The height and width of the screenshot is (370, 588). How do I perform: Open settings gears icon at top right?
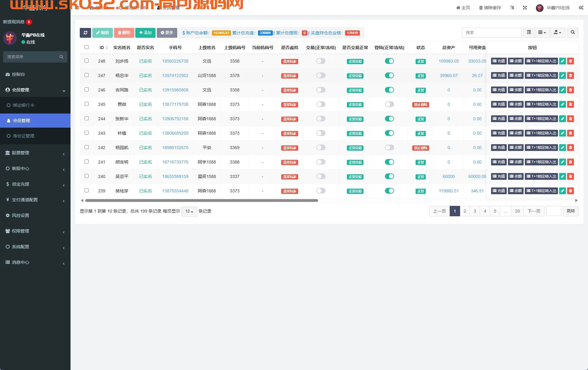pyautogui.click(x=581, y=8)
